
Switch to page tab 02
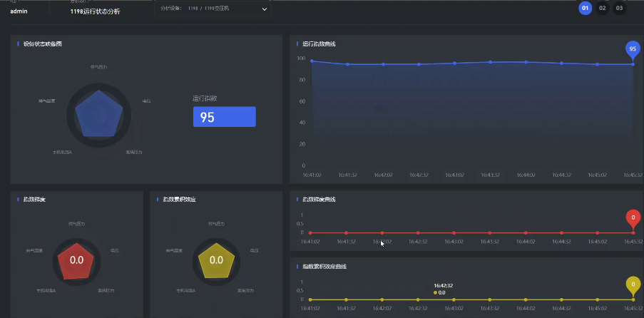pyautogui.click(x=603, y=8)
